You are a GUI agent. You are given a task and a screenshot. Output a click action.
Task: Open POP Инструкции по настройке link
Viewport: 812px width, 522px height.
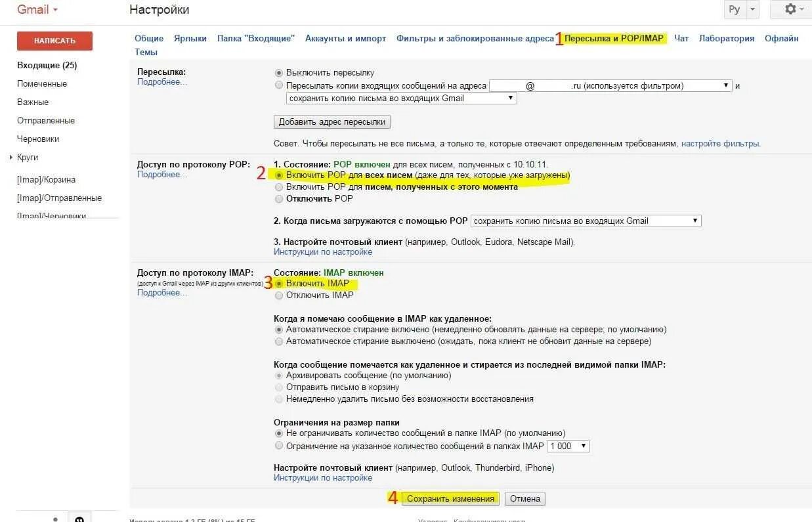tap(323, 252)
